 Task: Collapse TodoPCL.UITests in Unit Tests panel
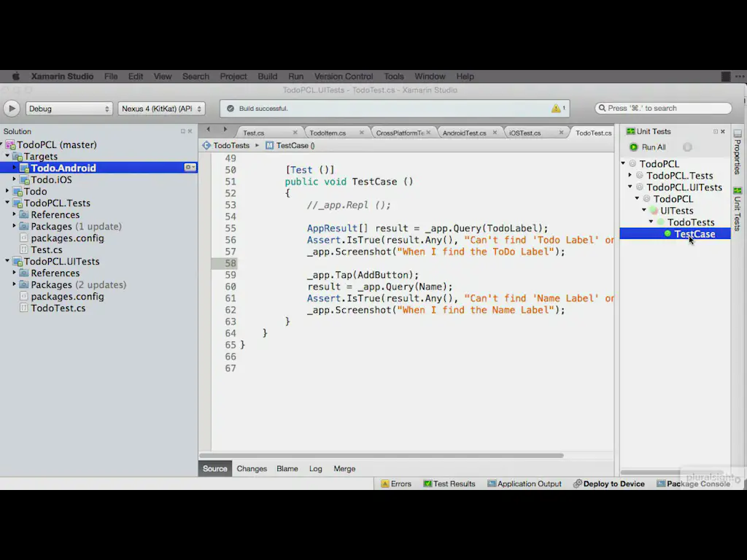click(x=630, y=187)
